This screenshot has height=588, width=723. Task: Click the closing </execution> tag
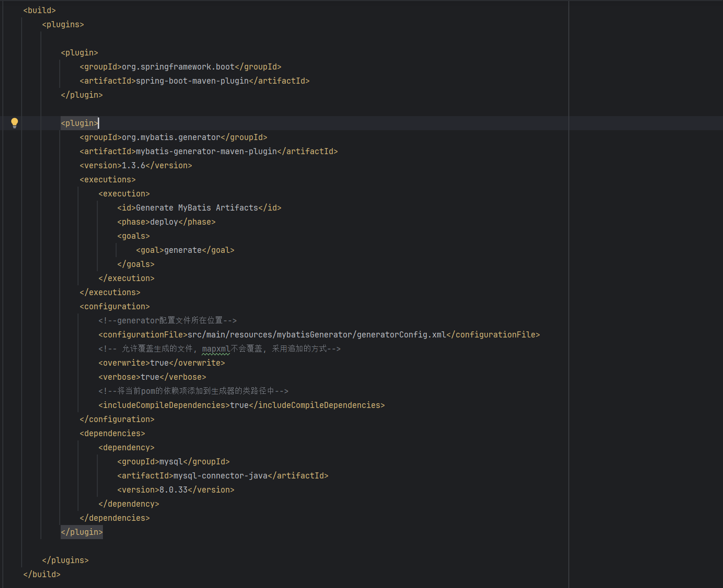(x=126, y=278)
